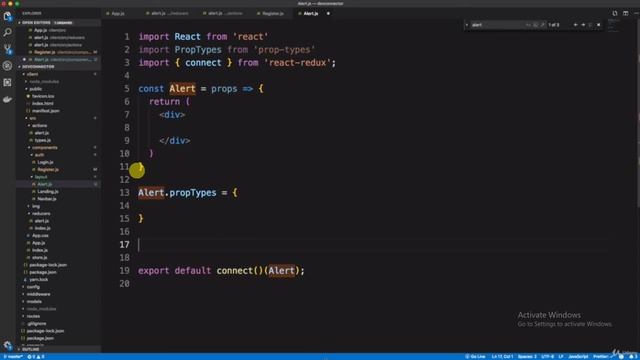
Task: Collapse the client folder
Action: 32,74
